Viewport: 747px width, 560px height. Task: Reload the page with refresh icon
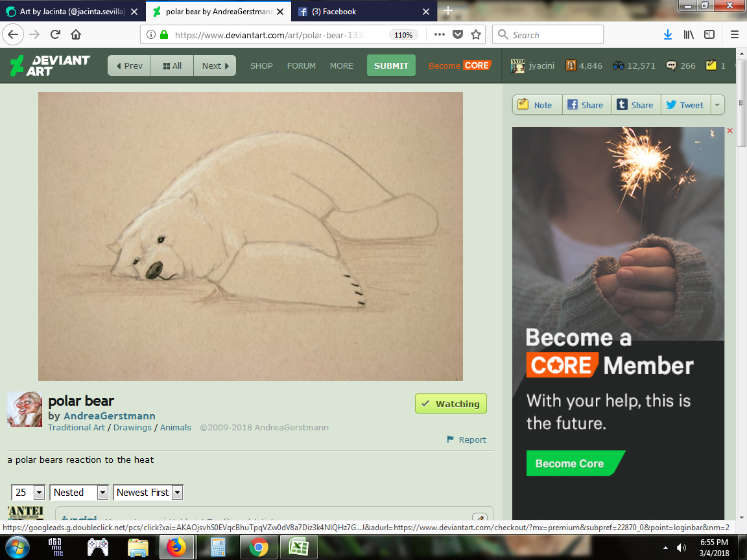[55, 34]
